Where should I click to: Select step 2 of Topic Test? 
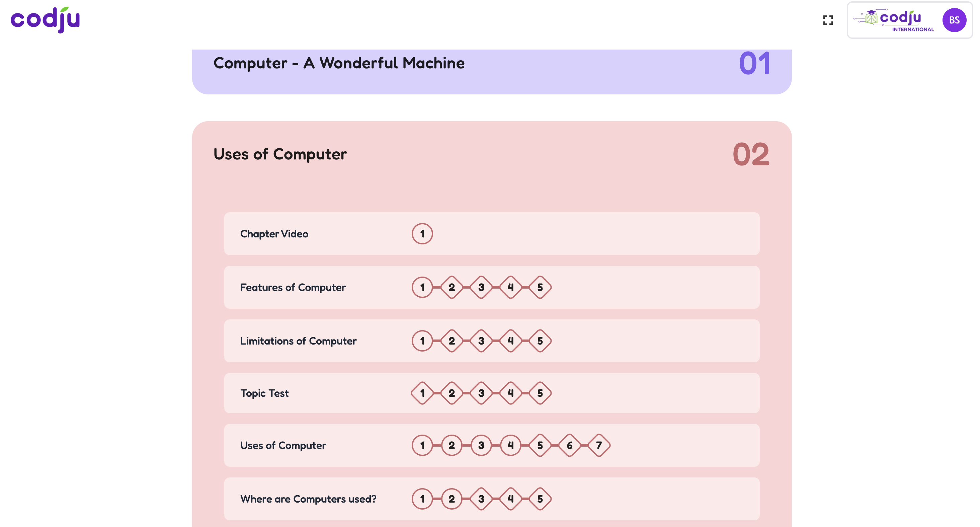tap(452, 393)
